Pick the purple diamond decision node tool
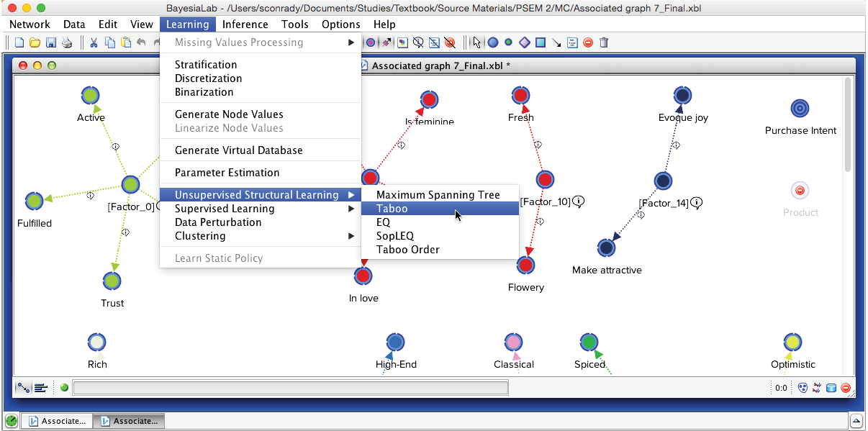This screenshot has height=431, width=868. click(x=525, y=43)
